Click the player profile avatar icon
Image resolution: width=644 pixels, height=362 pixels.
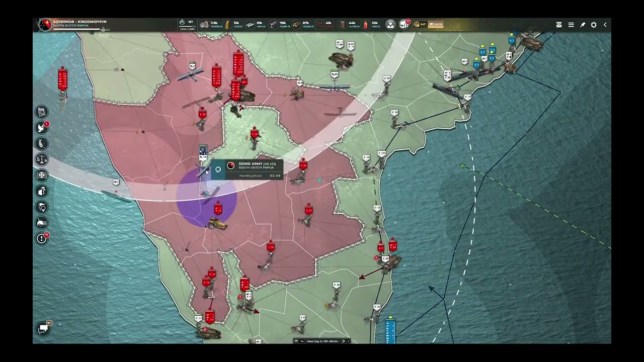point(390,24)
